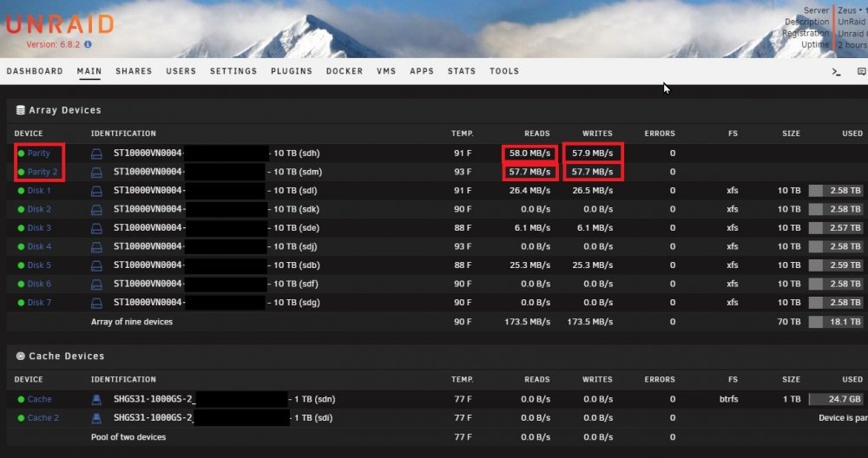Screen dimensions: 868x458
Task: Click the Disk 2 (sdk) drive icon
Action: coord(97,210)
